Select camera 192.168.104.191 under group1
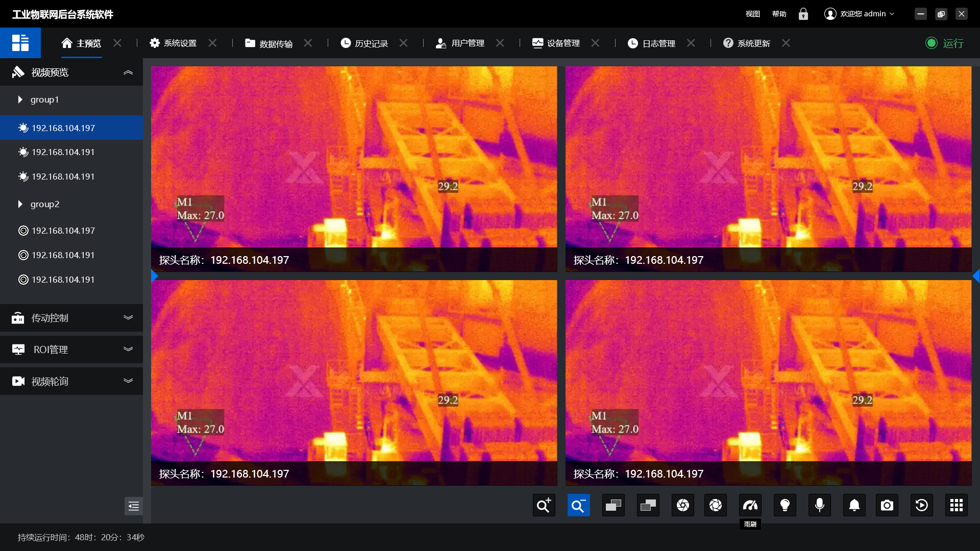Image resolution: width=980 pixels, height=551 pixels. pos(62,152)
